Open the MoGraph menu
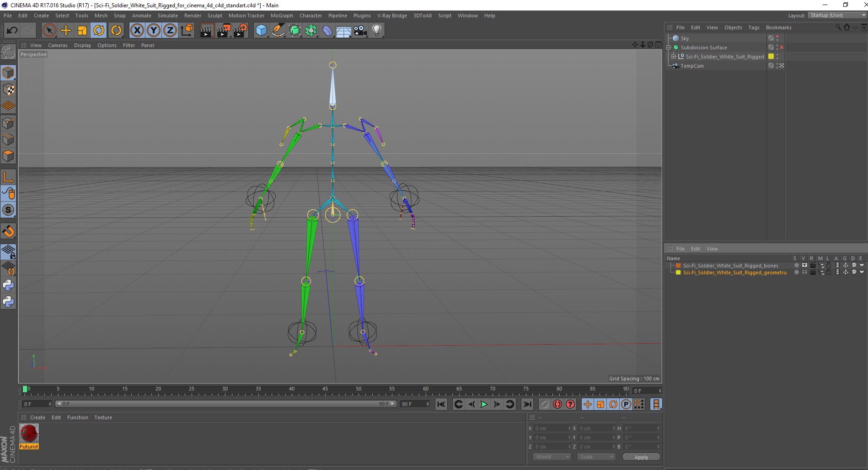The width and height of the screenshot is (868, 470). pyautogui.click(x=282, y=16)
